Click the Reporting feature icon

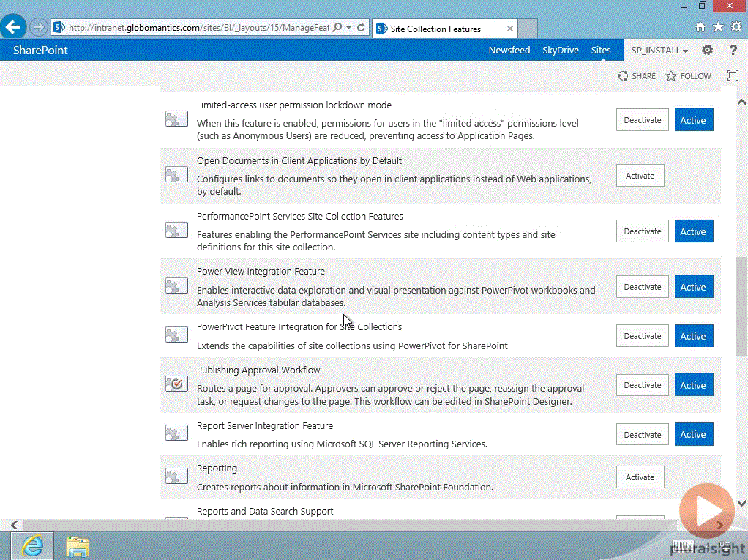tap(176, 476)
